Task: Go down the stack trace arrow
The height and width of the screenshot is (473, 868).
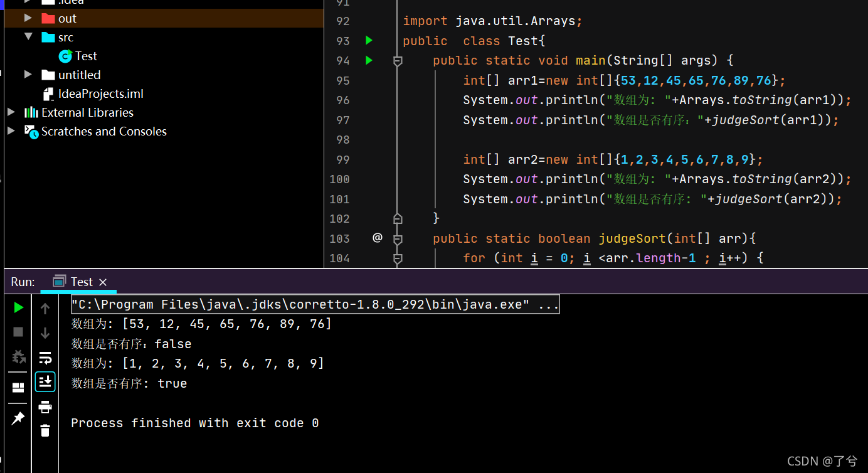Action: coord(45,333)
